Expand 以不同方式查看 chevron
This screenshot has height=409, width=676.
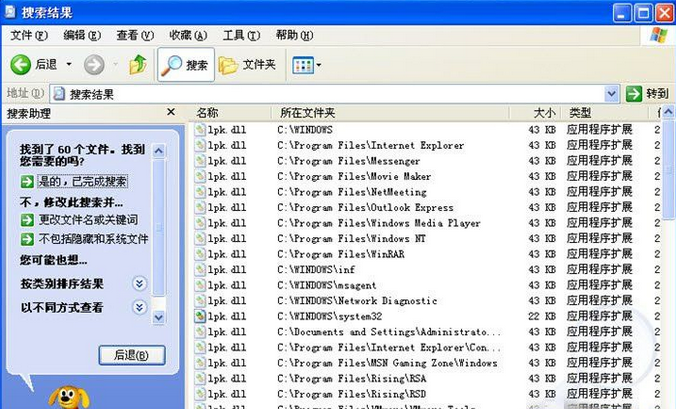point(139,307)
